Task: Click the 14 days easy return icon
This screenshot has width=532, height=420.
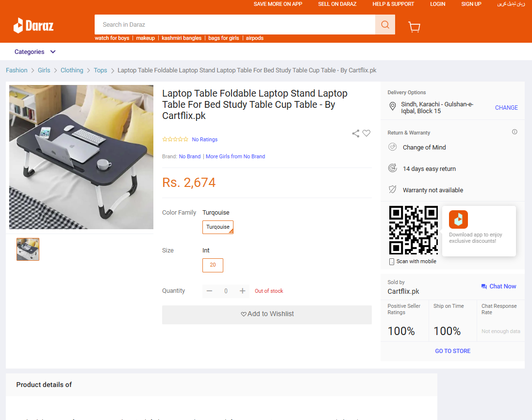Action: click(x=393, y=168)
